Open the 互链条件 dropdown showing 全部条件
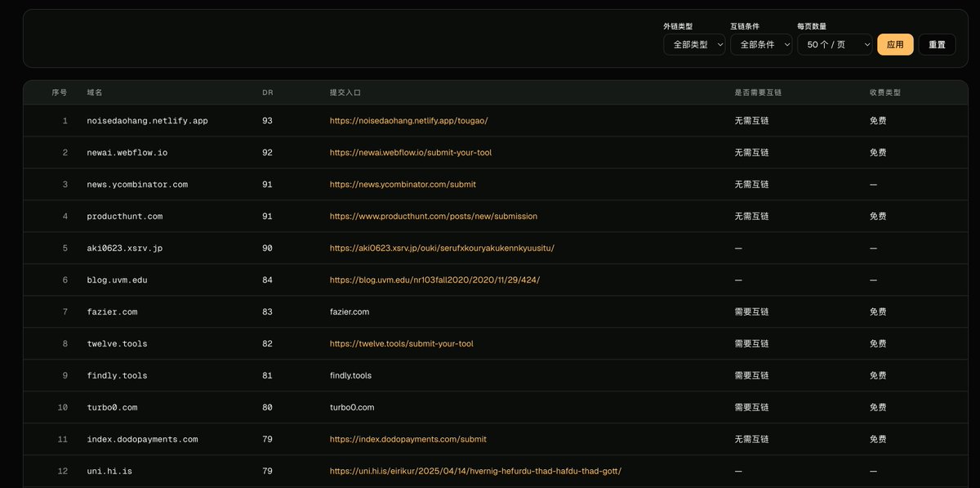Image resolution: width=980 pixels, height=488 pixels. [761, 45]
